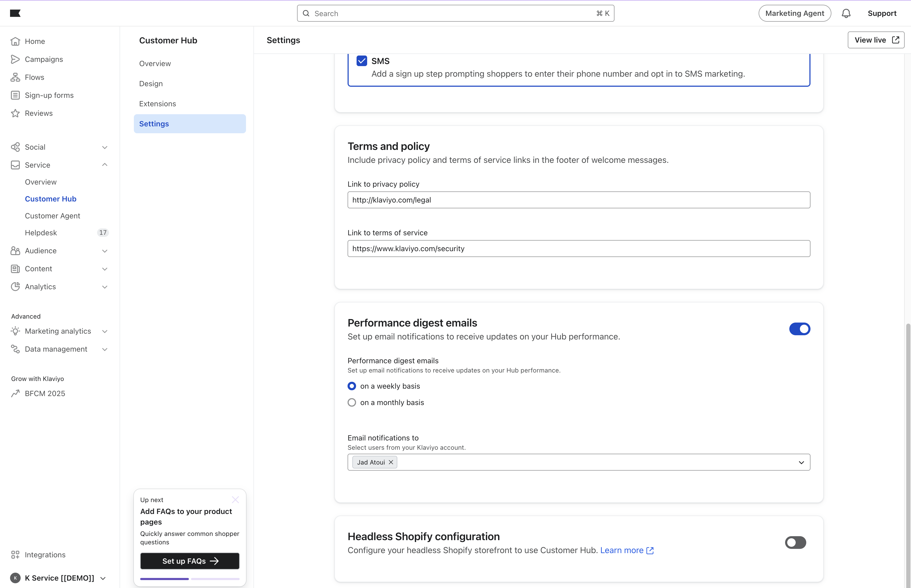
Task: Click the Flows icon in sidebar
Action: tap(15, 77)
